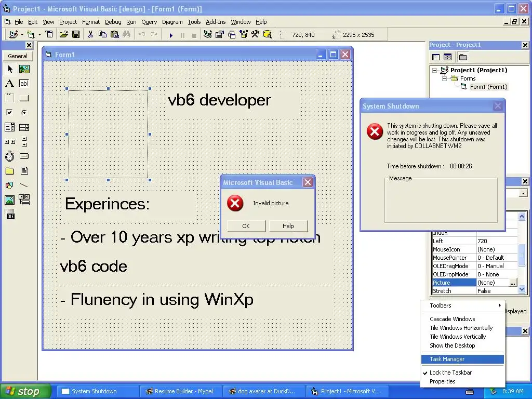Click the Menu Editor toolbar icon

49,34
